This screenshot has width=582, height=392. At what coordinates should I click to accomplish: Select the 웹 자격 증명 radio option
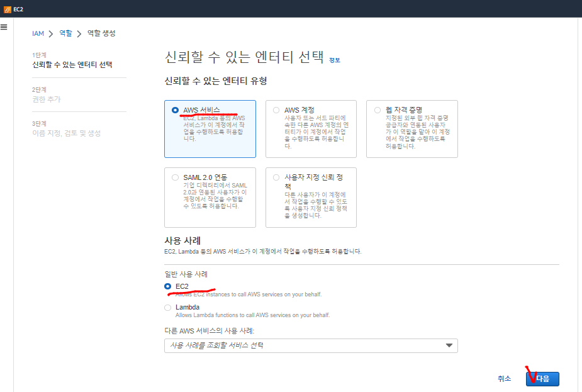pyautogui.click(x=378, y=110)
